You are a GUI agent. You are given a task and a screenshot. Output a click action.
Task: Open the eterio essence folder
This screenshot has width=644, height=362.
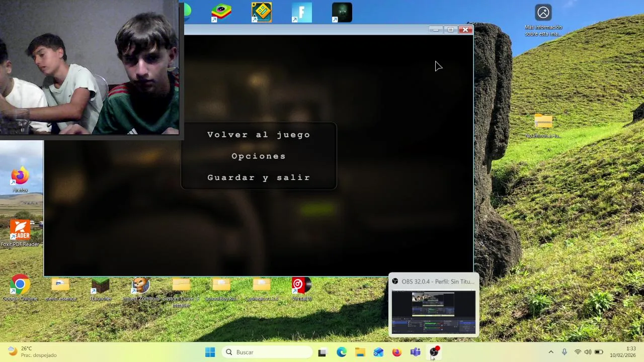click(60, 289)
